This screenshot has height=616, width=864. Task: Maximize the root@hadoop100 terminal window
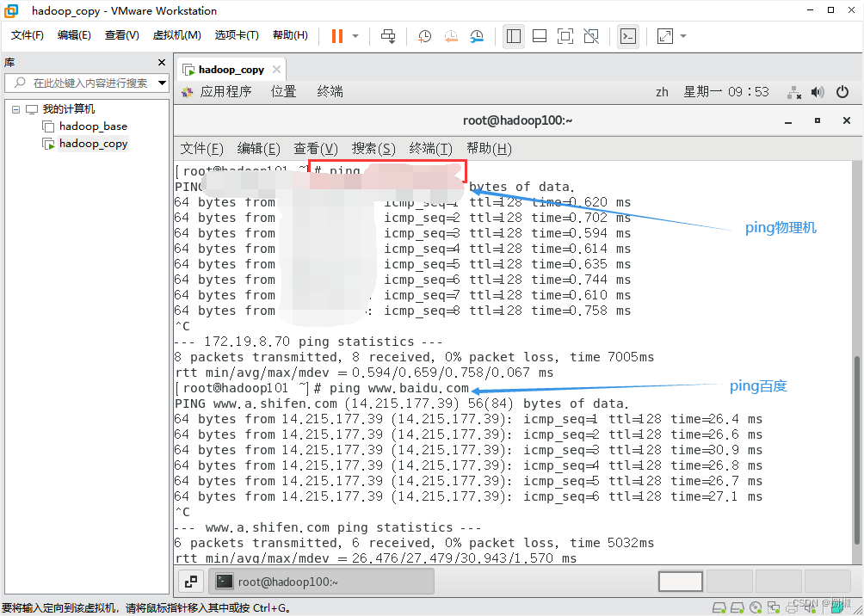tap(818, 120)
